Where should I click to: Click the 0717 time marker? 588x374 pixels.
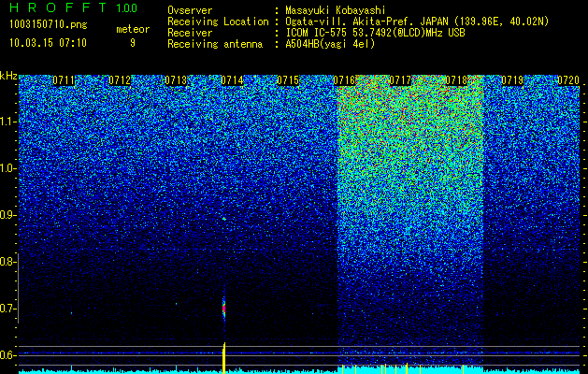pyautogui.click(x=400, y=80)
